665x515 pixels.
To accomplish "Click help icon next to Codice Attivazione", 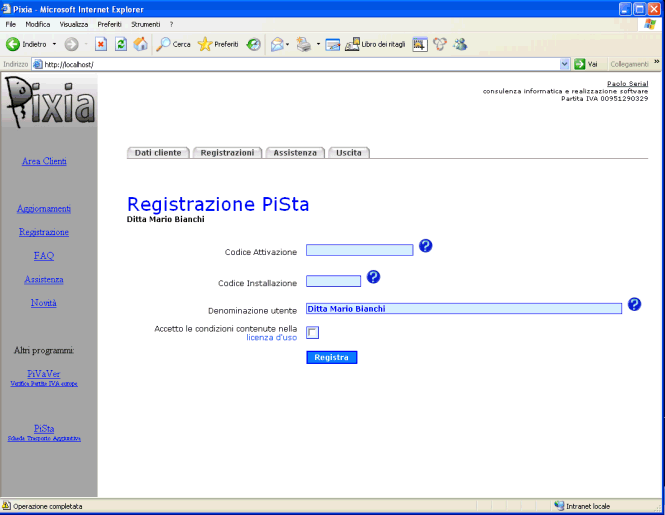I will coord(425,246).
